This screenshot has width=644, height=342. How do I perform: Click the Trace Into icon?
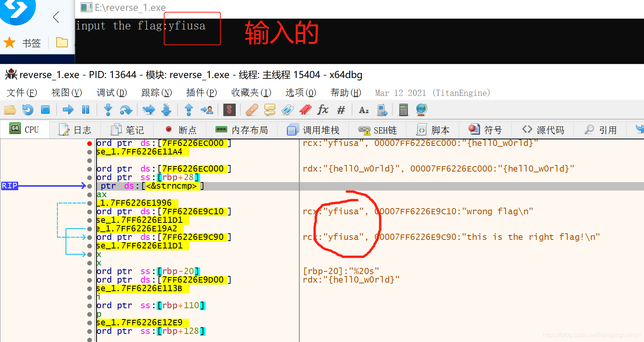pos(148,110)
